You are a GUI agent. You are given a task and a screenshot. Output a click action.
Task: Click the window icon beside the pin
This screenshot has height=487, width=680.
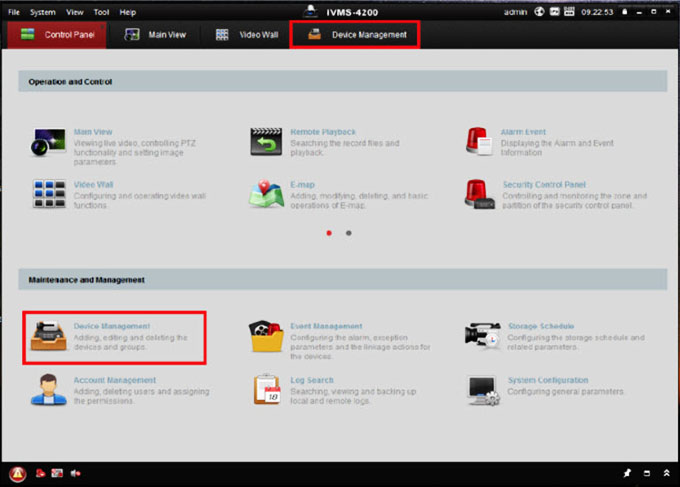[647, 473]
